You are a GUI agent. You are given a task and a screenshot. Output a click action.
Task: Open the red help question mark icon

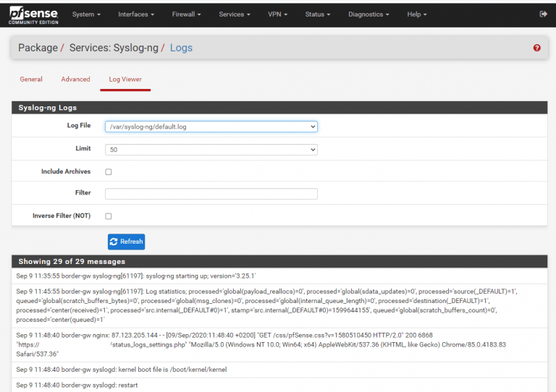(x=537, y=48)
